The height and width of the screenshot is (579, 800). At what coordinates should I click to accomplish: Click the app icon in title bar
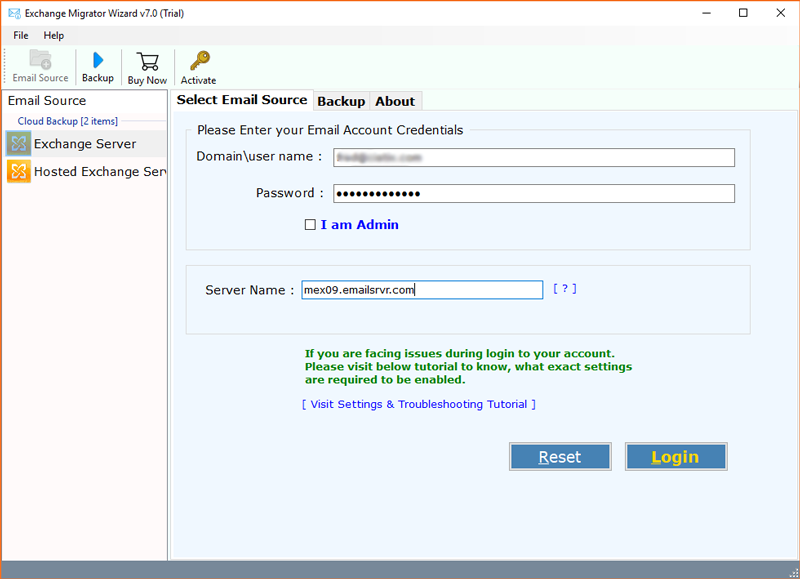click(14, 13)
